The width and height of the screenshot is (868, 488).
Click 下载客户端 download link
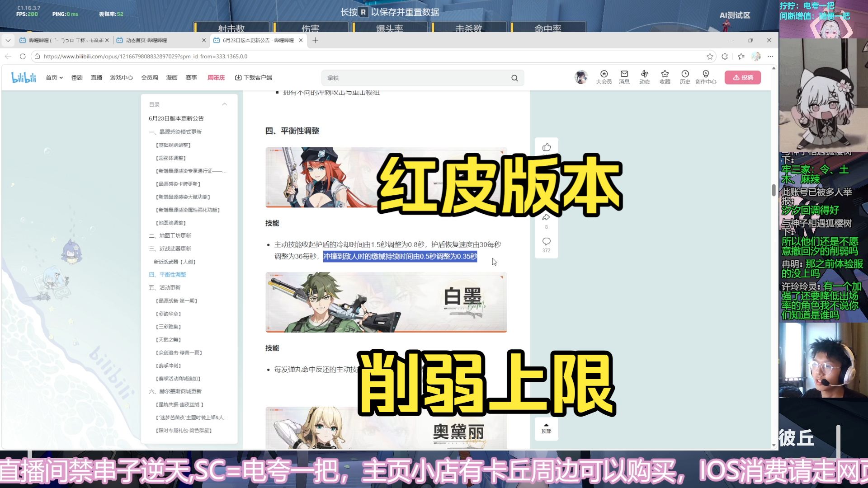(x=254, y=78)
